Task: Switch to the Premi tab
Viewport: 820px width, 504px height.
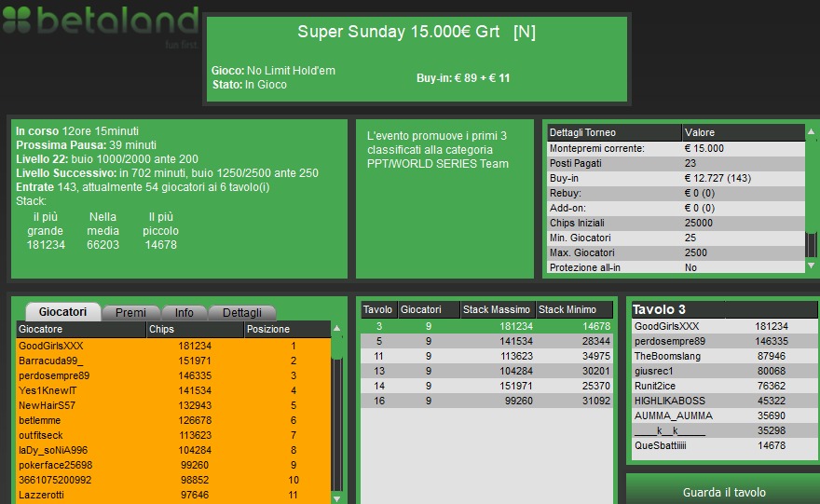Action: 130,313
